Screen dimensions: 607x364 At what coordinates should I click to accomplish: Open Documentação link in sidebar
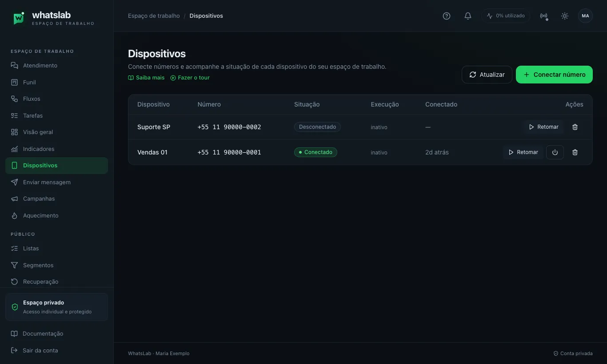[x=56, y=334]
